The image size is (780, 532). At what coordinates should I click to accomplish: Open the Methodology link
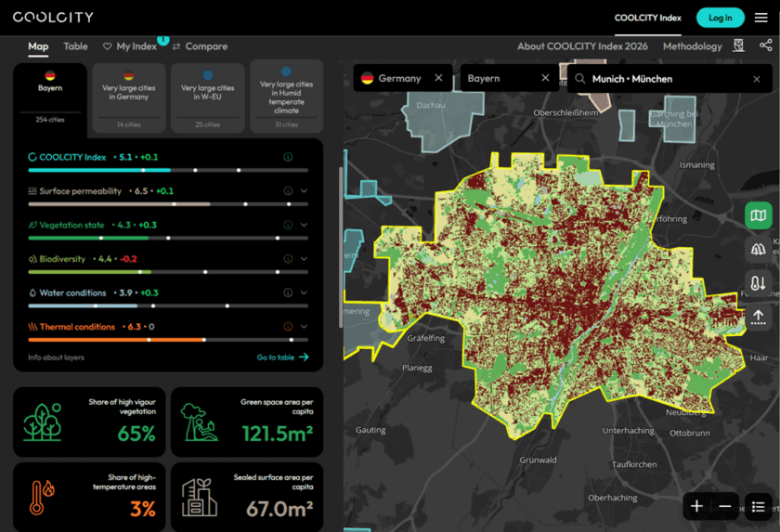click(x=693, y=46)
